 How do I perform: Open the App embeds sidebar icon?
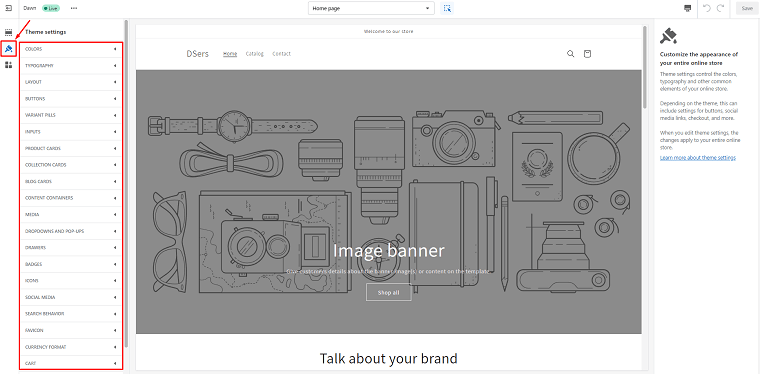[8, 65]
